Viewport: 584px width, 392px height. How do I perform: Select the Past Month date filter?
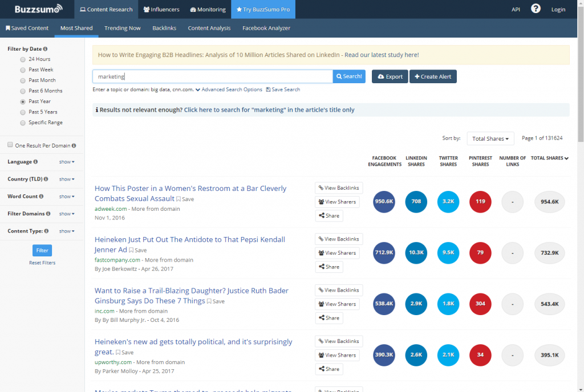(x=23, y=80)
